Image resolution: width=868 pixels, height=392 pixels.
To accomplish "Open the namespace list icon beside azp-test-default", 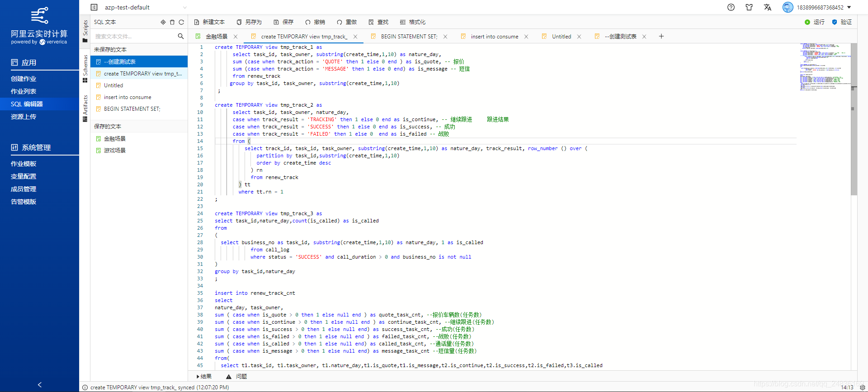I will click(94, 7).
